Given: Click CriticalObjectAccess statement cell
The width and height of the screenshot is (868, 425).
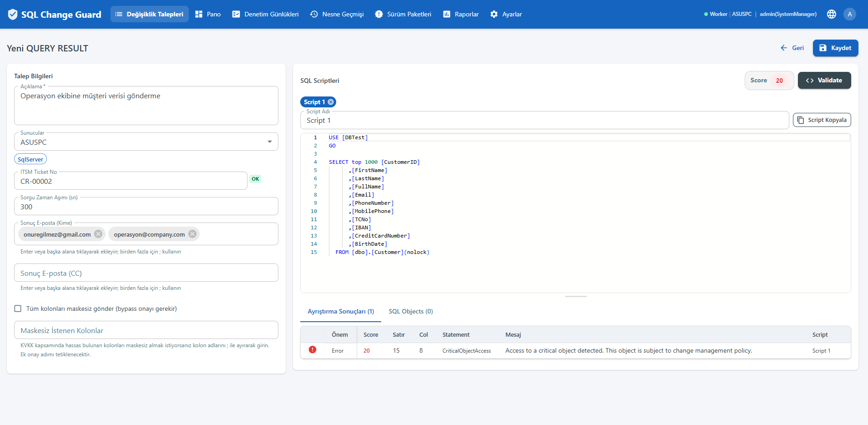Looking at the screenshot, I should click(x=467, y=351).
